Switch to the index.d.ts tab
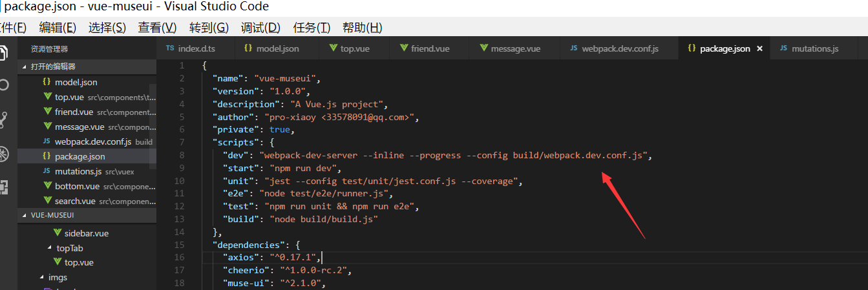Image resolution: width=868 pixels, height=290 pixels. [196, 48]
